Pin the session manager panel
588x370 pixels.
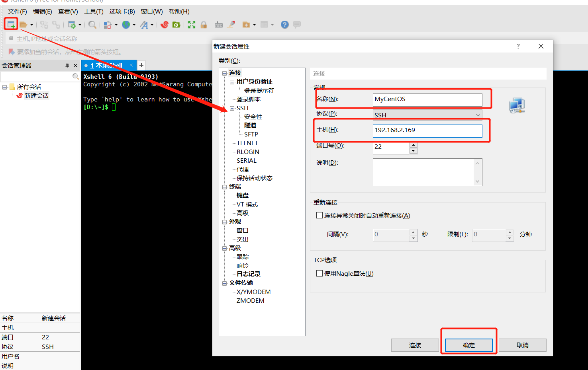point(67,65)
